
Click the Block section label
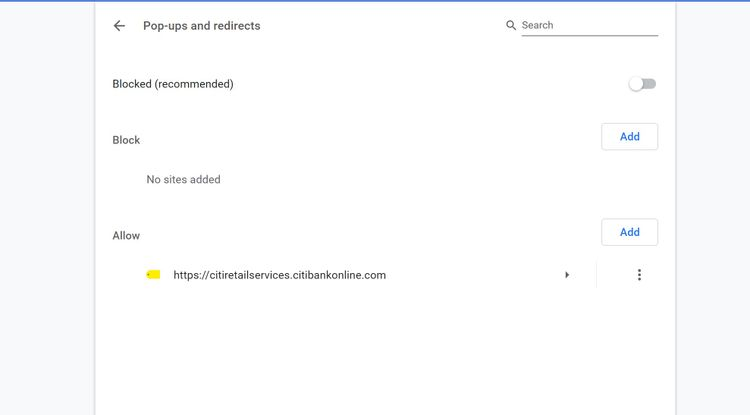tap(126, 140)
